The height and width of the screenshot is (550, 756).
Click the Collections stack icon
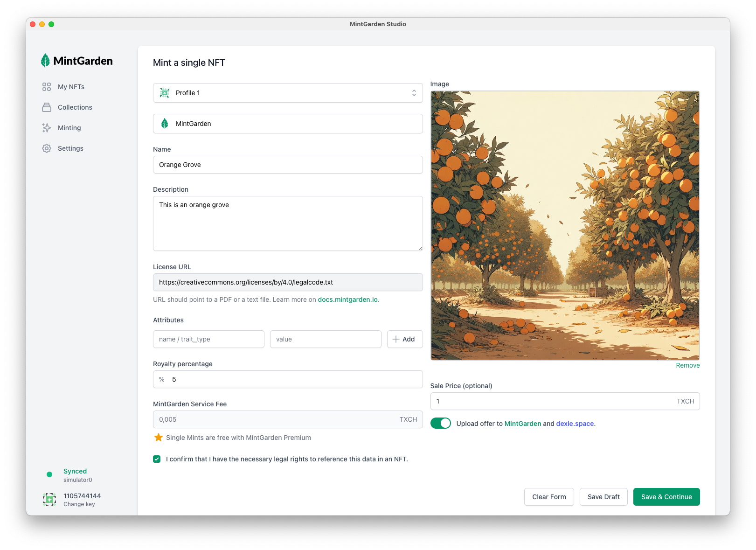point(47,107)
